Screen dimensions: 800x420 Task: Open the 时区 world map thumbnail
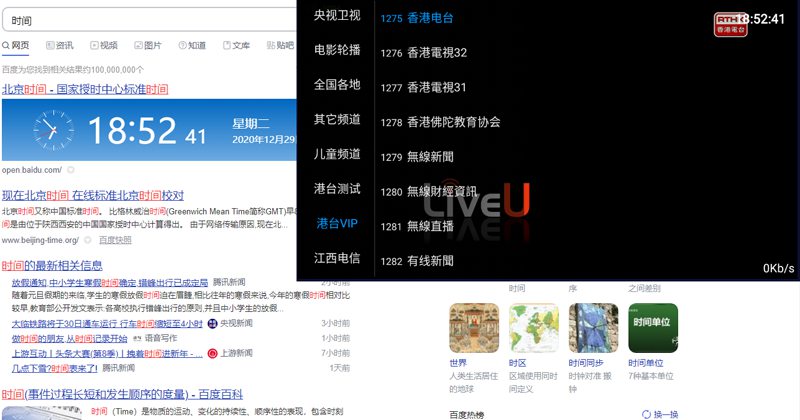tap(533, 327)
